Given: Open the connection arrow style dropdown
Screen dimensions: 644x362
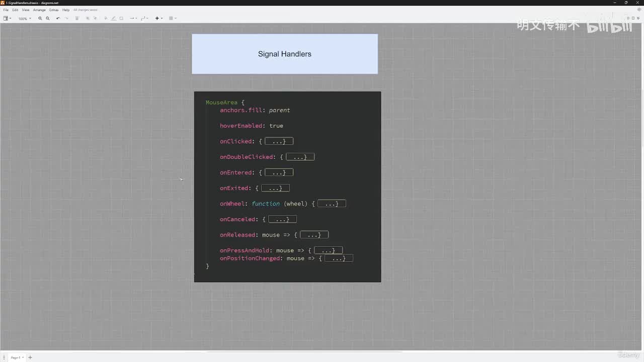Looking at the screenshot, I should click(133, 19).
